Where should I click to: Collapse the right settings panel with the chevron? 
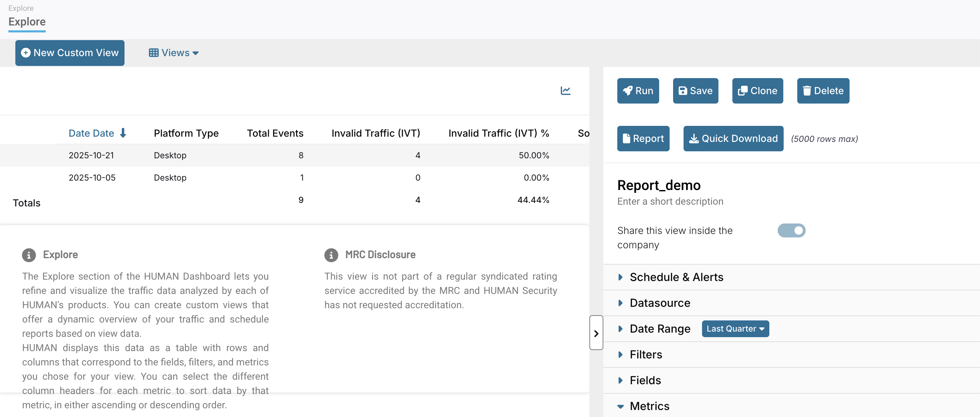pyautogui.click(x=596, y=333)
